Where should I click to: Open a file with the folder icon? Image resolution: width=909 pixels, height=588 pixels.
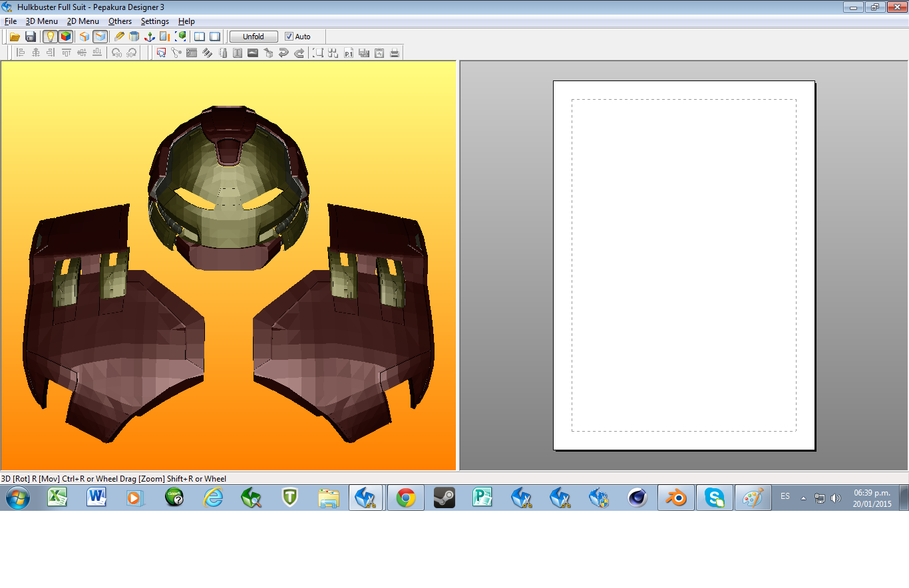pyautogui.click(x=15, y=37)
